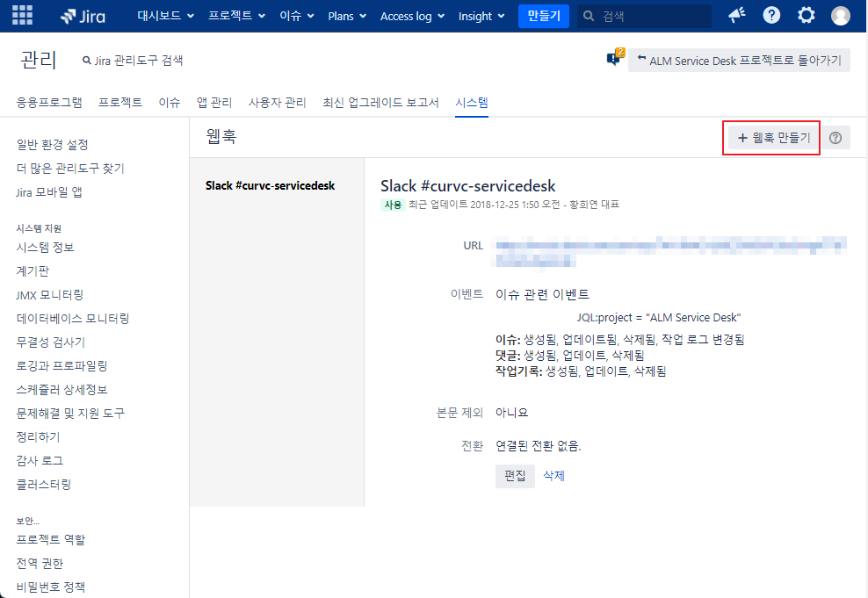Open 비밀번호 정책 sidebar link
Image resolution: width=868 pixels, height=598 pixels.
(x=50, y=587)
